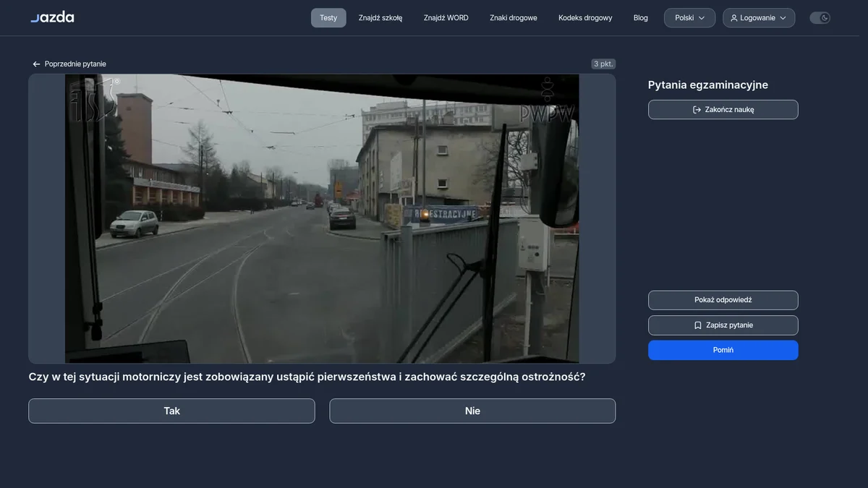The image size is (868, 488).
Task: Click the user icon beside Logowanie
Action: [x=734, y=18]
